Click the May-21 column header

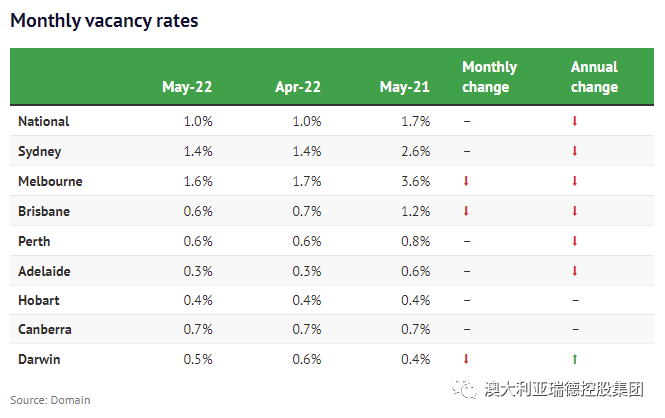[x=405, y=87]
